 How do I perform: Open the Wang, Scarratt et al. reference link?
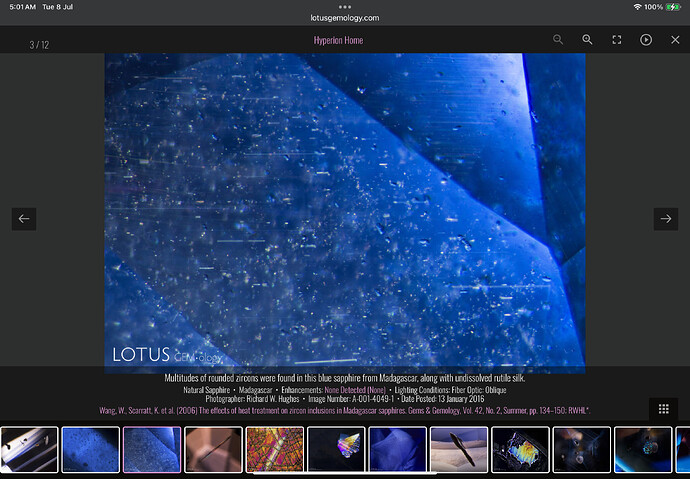point(345,410)
